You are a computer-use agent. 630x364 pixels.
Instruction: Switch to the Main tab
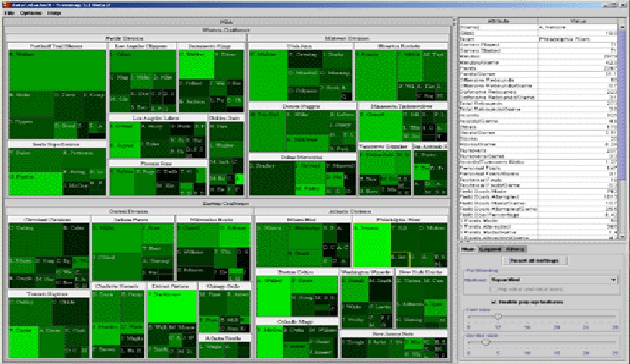point(468,249)
